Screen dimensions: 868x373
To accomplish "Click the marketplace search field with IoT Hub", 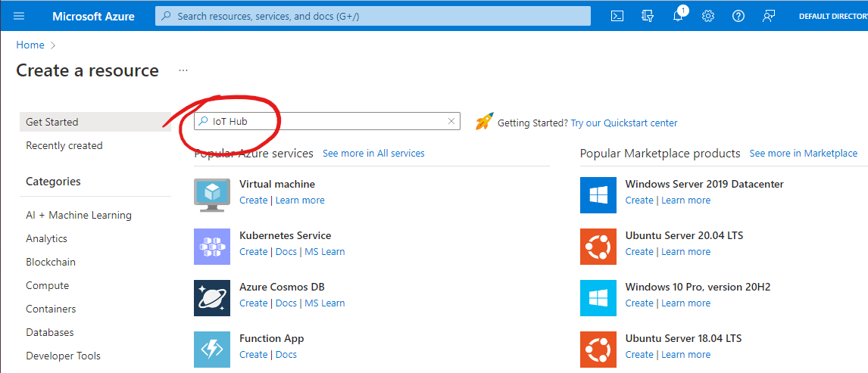I will click(327, 122).
